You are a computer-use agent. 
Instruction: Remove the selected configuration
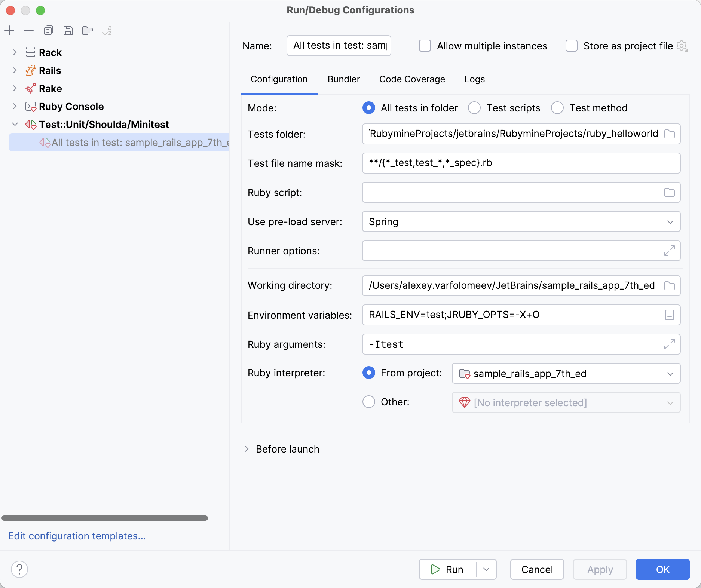coord(29,31)
